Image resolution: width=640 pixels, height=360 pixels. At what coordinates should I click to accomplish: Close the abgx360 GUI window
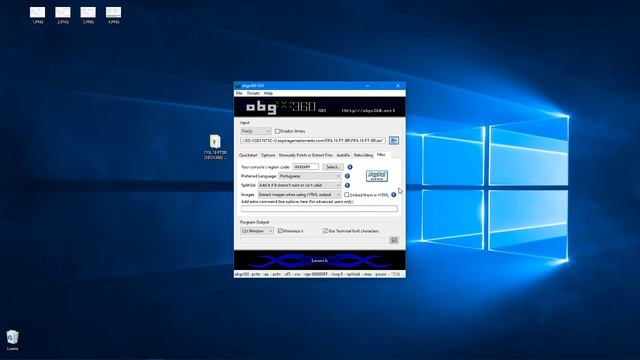[x=398, y=86]
